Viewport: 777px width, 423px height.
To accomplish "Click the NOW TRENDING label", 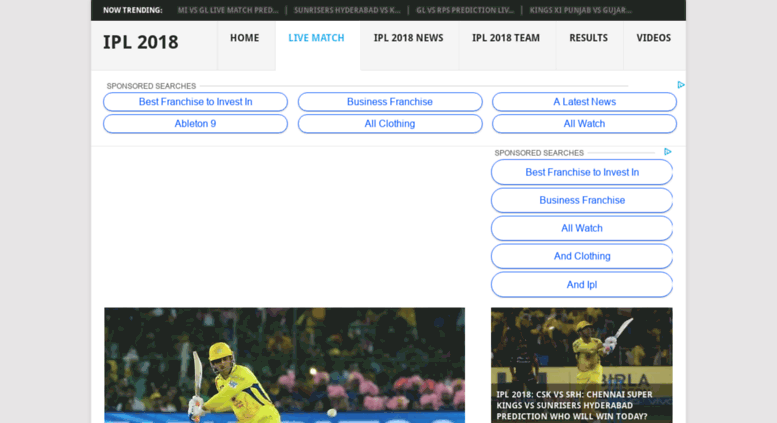I will [x=132, y=10].
